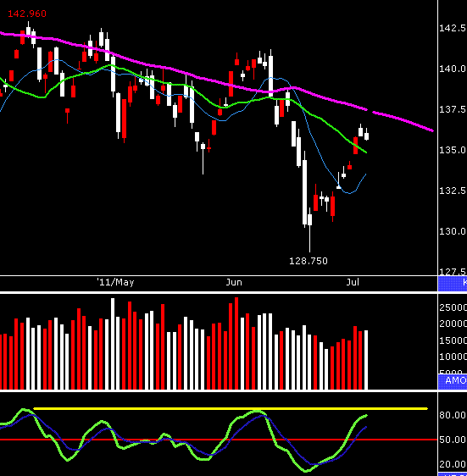The image size is (467, 476).
Task: Select the Jul date axis label
Action: pyautogui.click(x=353, y=282)
